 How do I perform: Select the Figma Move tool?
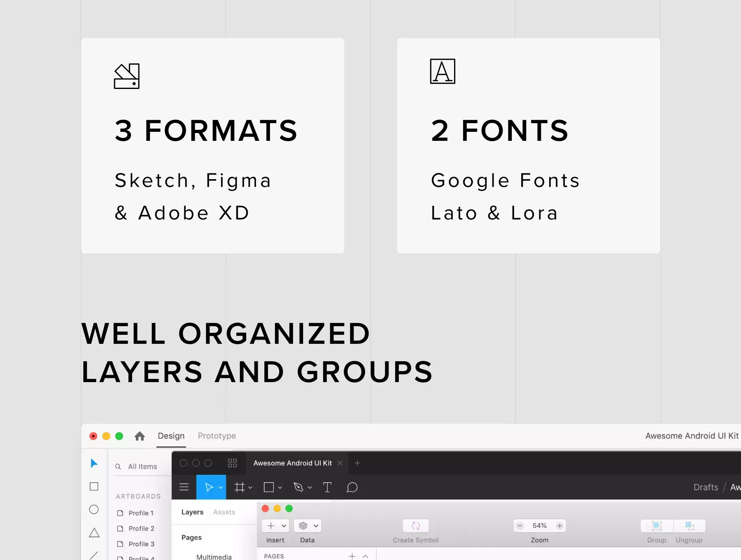(209, 487)
